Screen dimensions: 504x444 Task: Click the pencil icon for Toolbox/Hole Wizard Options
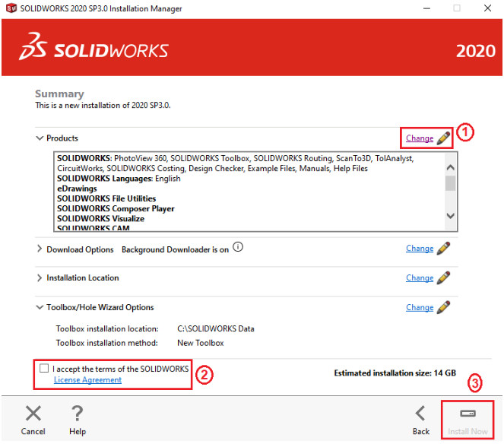444,308
